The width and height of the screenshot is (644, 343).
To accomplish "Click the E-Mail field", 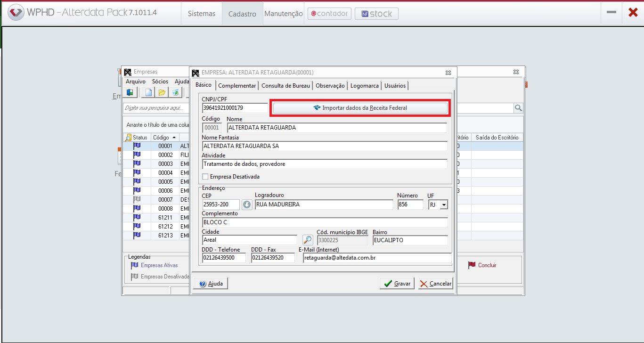I will 377,258.
